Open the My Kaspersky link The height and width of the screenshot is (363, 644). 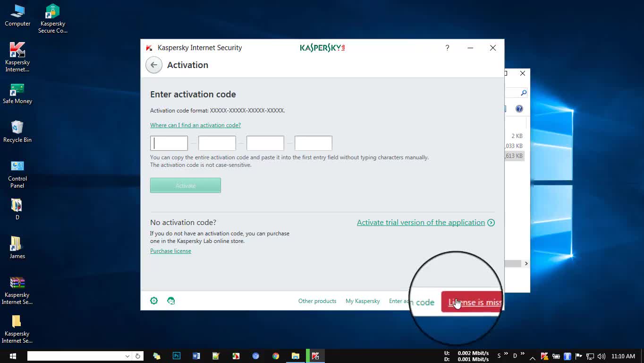[x=363, y=301]
